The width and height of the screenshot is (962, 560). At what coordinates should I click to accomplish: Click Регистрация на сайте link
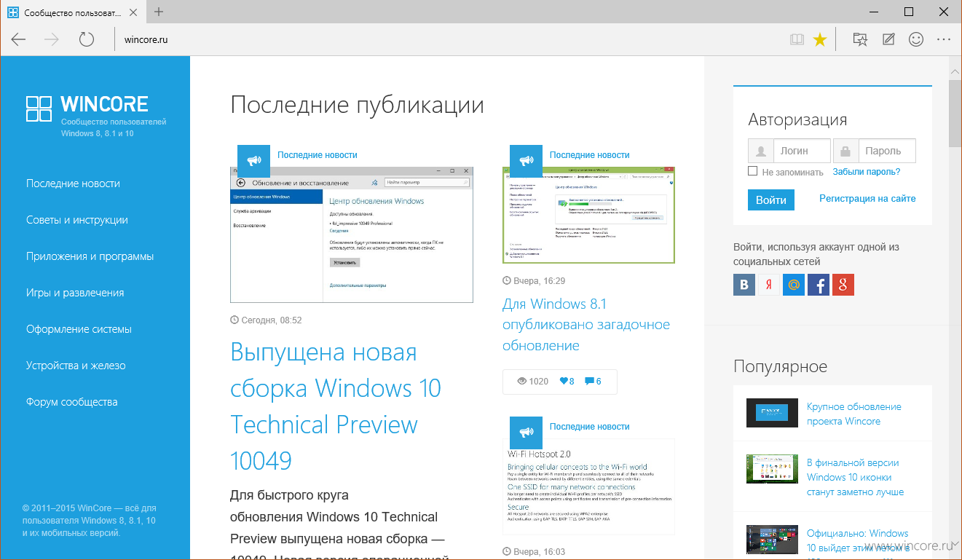[867, 198]
